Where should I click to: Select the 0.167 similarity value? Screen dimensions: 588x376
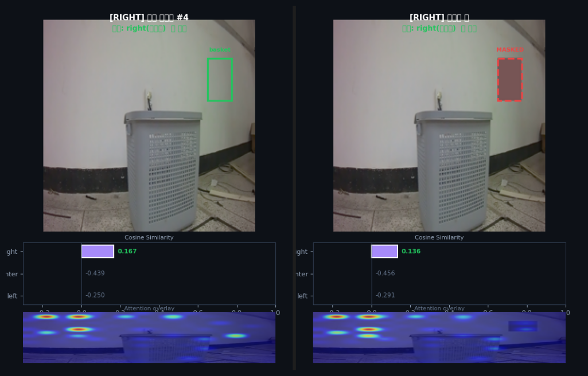pos(127,251)
